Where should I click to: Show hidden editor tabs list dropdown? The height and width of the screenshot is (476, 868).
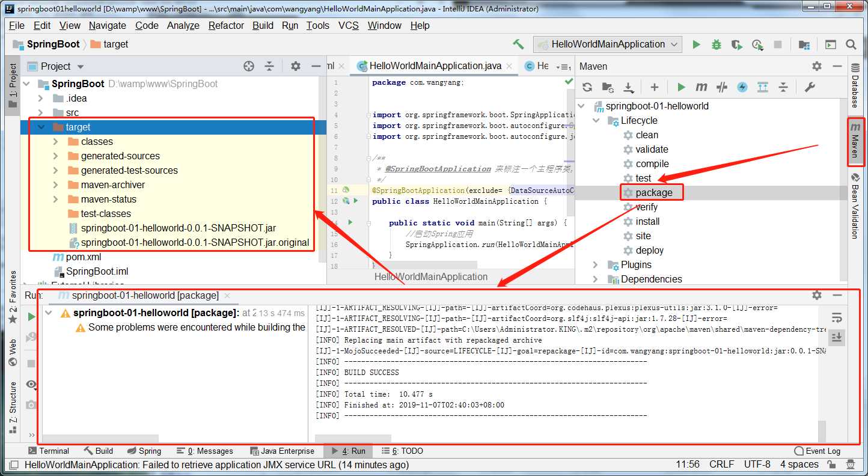point(562,66)
